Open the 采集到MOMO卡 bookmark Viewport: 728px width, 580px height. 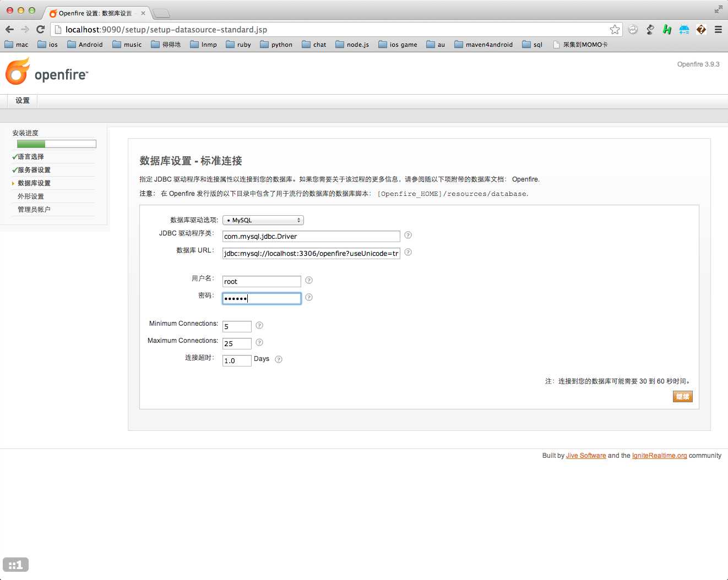point(580,45)
